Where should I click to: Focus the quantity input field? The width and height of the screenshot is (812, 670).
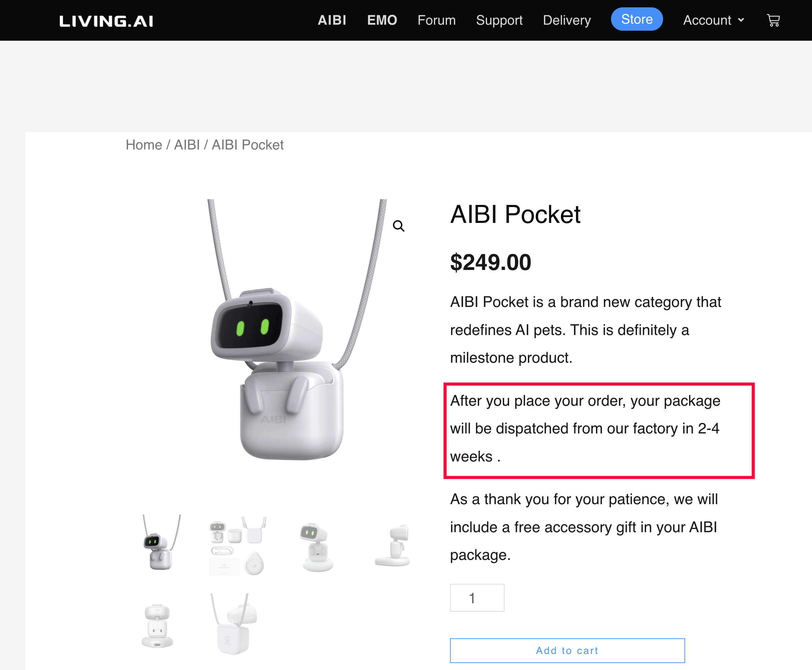pyautogui.click(x=477, y=598)
